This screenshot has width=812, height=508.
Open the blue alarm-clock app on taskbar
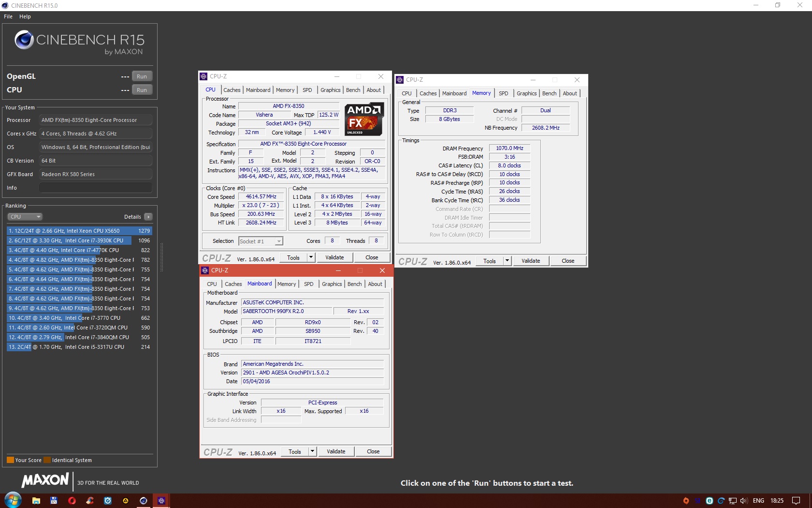[x=108, y=501]
